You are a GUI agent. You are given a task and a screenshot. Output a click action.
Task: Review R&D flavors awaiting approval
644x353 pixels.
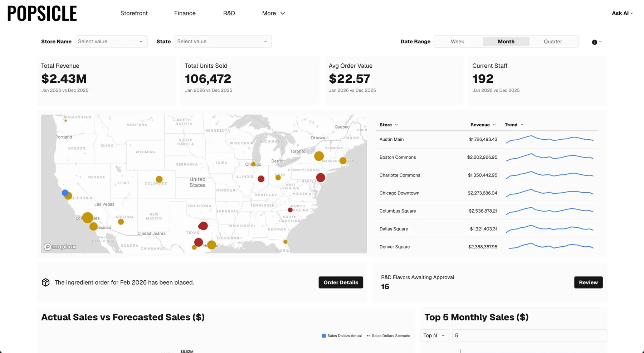[588, 282]
